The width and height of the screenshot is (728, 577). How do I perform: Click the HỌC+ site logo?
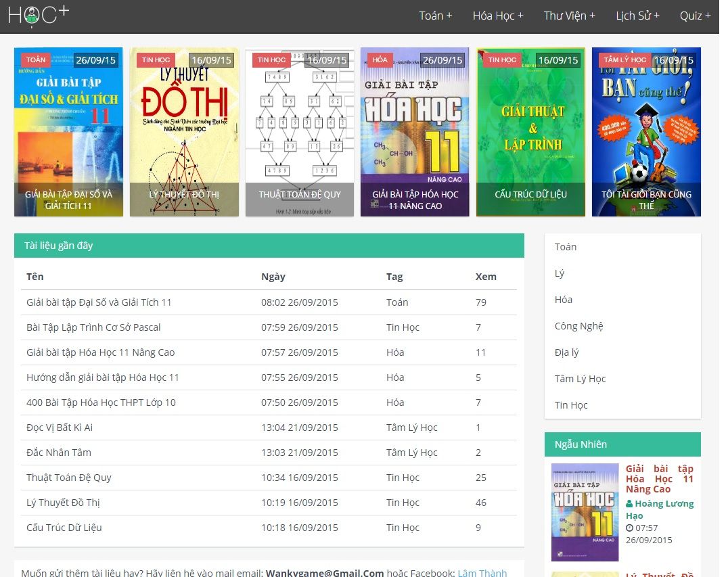pos(38,15)
